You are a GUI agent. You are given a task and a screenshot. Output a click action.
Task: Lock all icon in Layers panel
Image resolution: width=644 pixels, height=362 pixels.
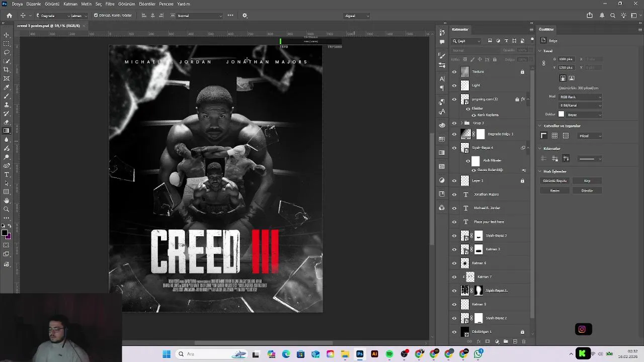[495, 59]
